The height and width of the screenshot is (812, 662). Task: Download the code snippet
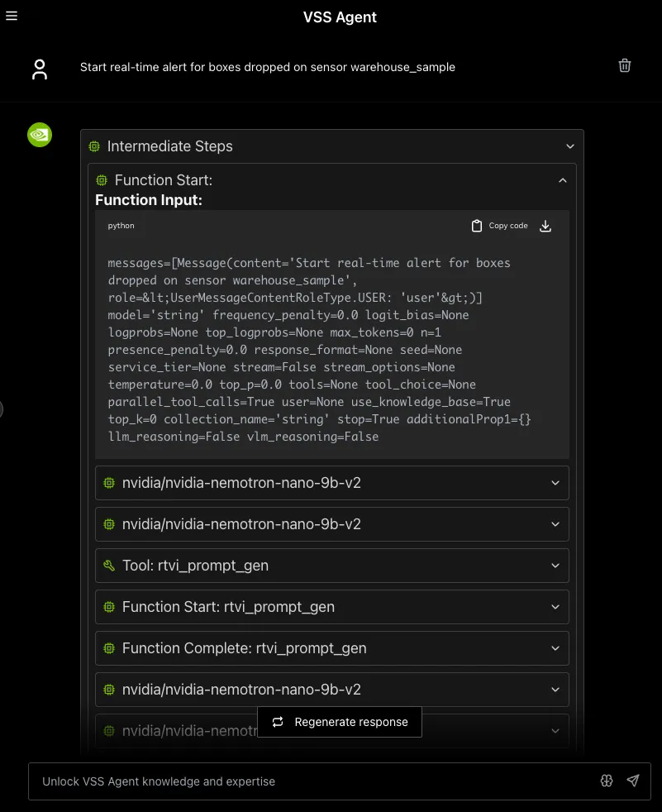(x=545, y=226)
